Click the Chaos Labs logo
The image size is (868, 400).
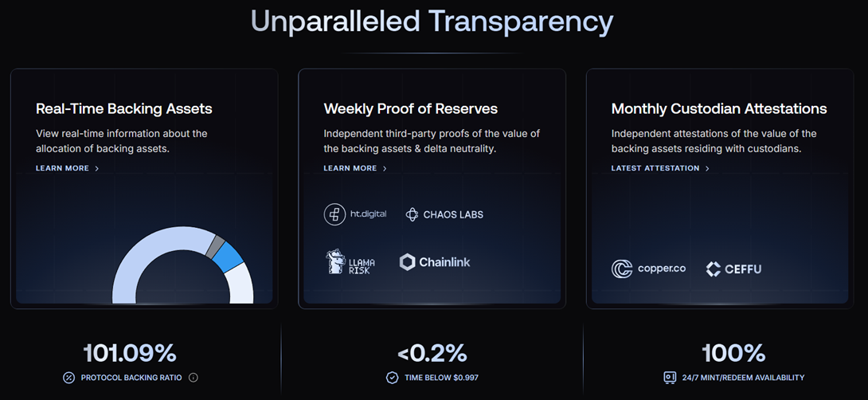click(444, 214)
